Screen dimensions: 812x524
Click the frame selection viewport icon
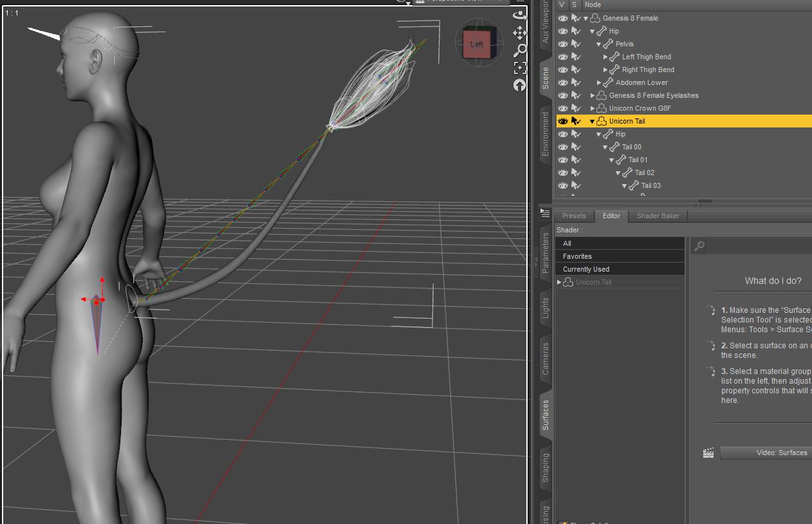coord(519,68)
